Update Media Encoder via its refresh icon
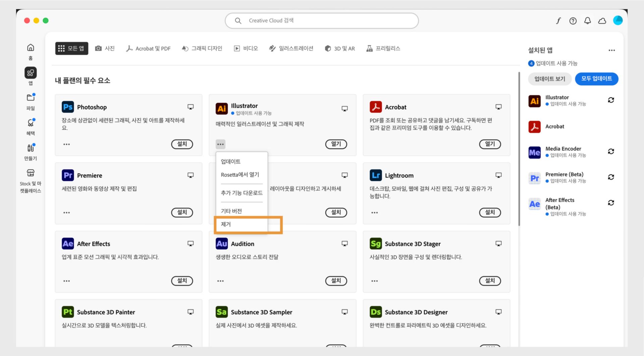Screen dimensions: 644x356 pyautogui.click(x=611, y=152)
